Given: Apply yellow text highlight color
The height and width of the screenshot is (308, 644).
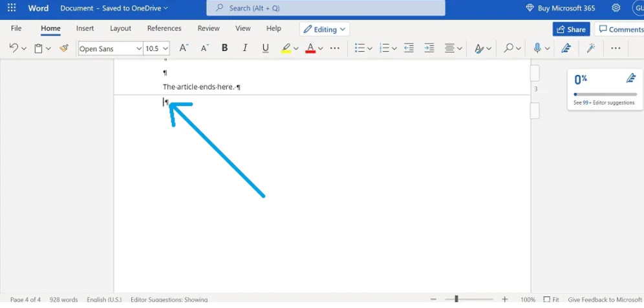Looking at the screenshot, I should tap(286, 48).
